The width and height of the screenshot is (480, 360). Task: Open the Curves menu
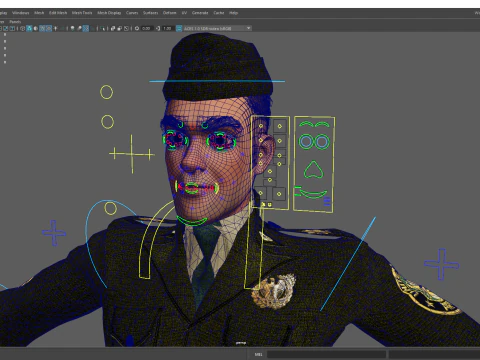[x=132, y=13]
